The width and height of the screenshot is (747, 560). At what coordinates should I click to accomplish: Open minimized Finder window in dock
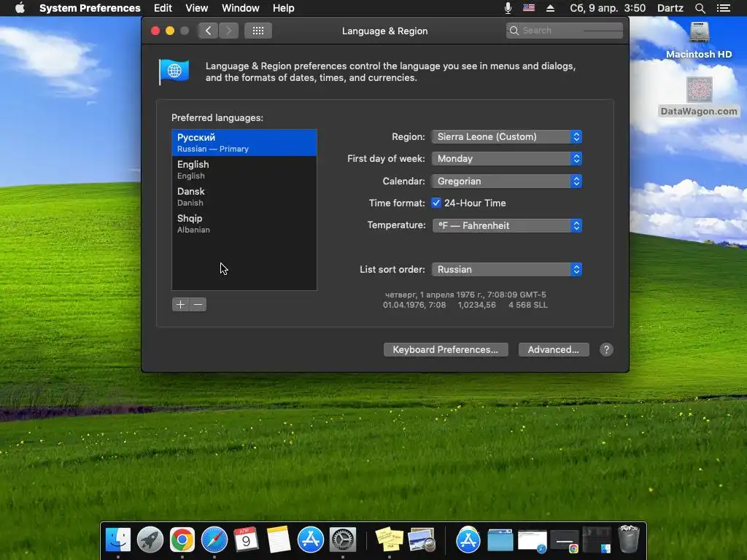597,540
